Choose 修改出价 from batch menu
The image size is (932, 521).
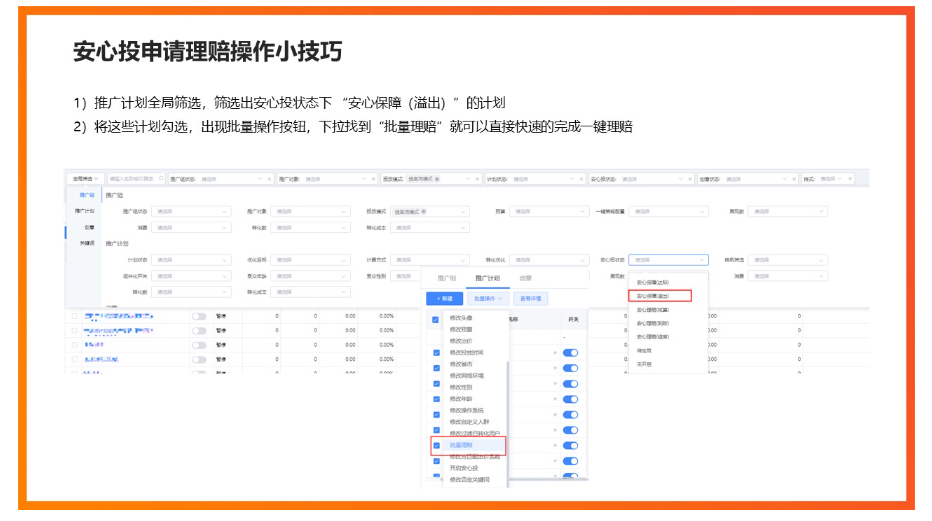pyautogui.click(x=461, y=341)
